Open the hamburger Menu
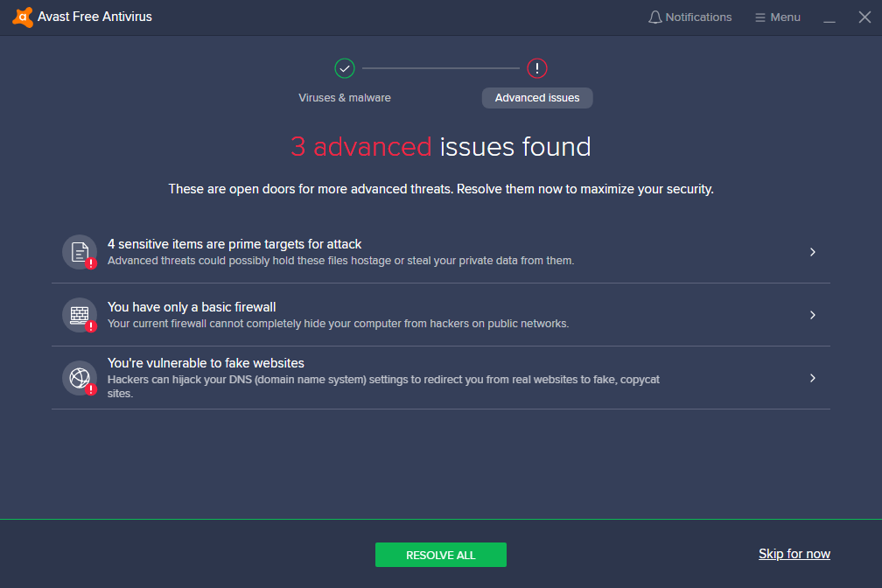This screenshot has height=588, width=882. point(777,17)
